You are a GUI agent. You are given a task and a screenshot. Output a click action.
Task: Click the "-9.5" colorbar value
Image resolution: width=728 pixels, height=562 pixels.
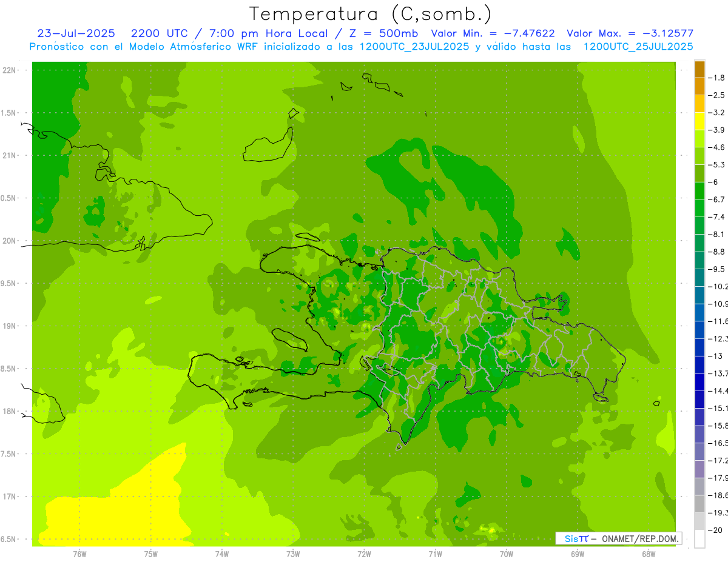point(716,269)
